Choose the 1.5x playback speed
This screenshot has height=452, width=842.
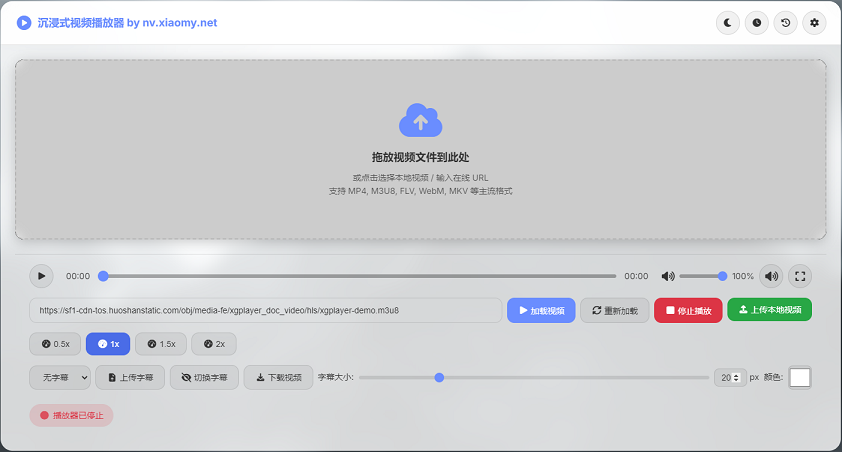click(x=160, y=344)
